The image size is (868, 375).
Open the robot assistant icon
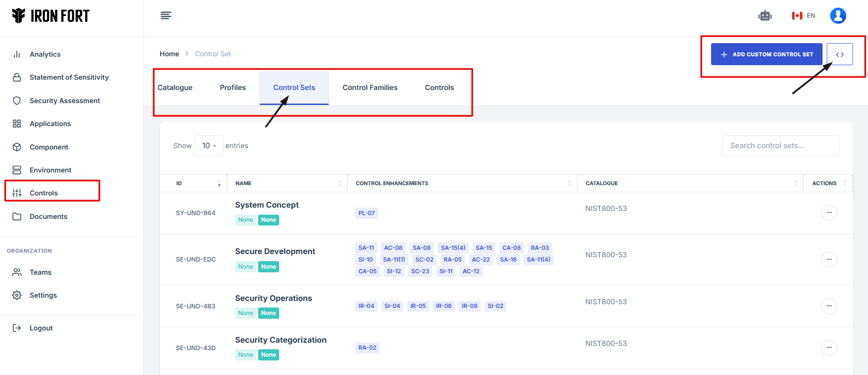[765, 16]
